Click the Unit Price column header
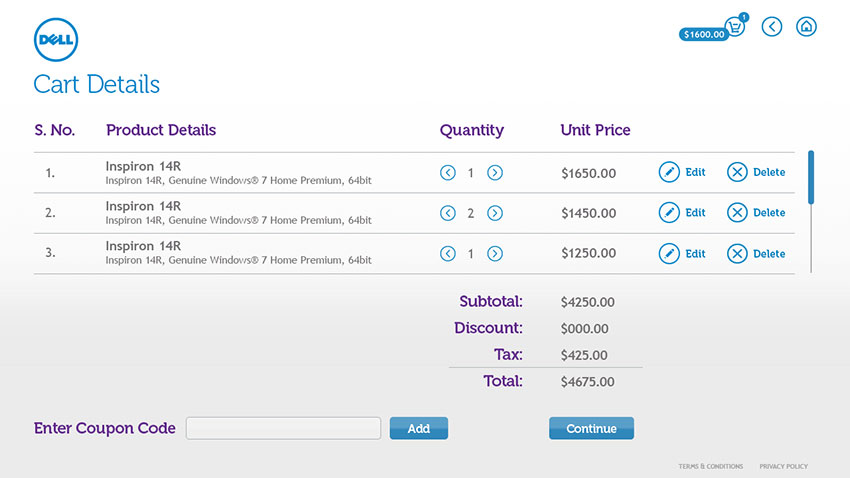This screenshot has height=478, width=850. tap(595, 130)
